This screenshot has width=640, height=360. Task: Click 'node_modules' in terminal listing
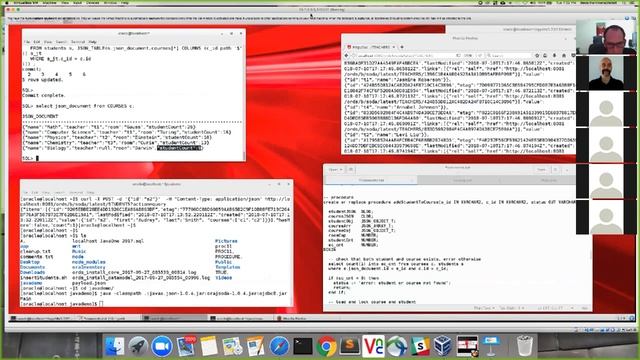point(89,262)
